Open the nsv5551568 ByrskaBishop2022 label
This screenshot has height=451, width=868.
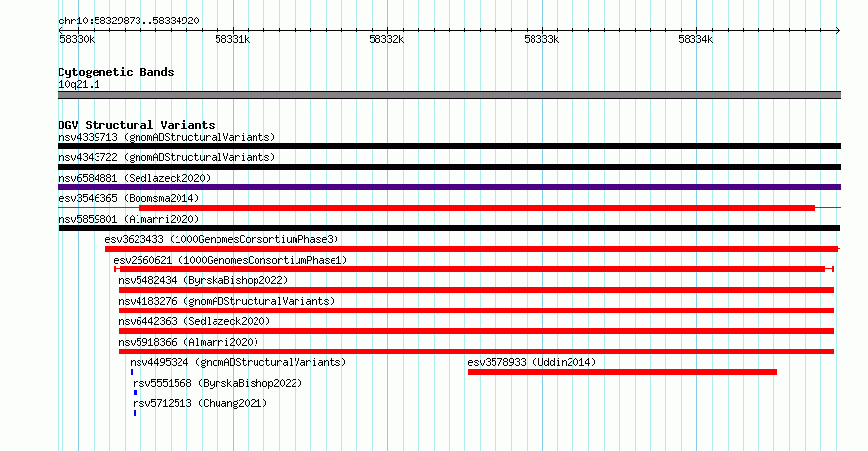(217, 383)
